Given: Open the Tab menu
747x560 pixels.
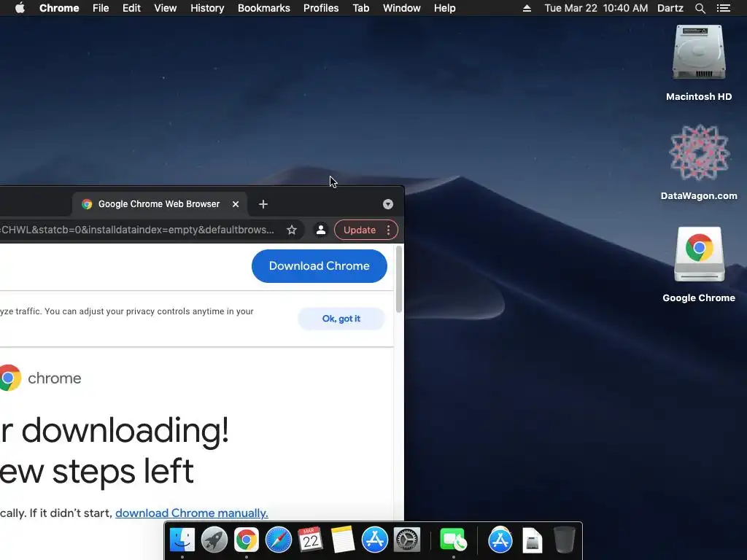Looking at the screenshot, I should click(x=361, y=8).
